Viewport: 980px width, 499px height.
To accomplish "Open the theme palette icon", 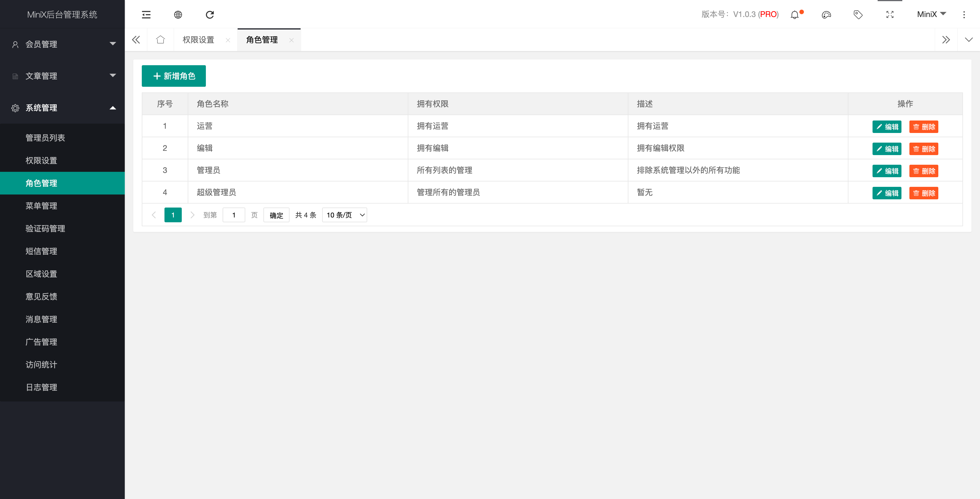I will (x=826, y=15).
